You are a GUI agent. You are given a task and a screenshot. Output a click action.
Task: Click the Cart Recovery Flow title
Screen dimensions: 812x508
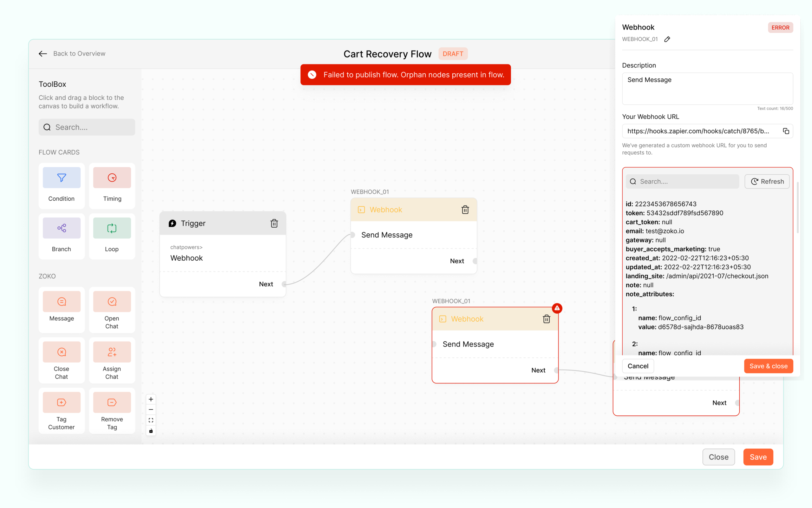[387, 54]
